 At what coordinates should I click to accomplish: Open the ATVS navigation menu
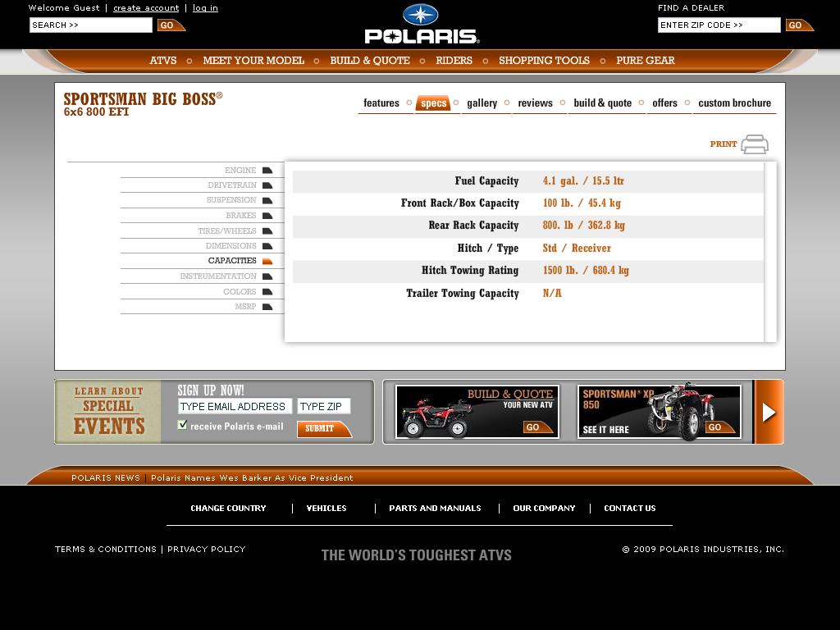point(163,61)
